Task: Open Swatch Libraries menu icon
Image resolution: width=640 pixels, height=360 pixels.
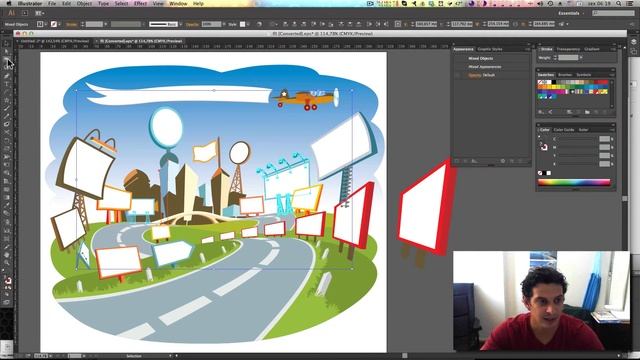Action: click(541, 112)
